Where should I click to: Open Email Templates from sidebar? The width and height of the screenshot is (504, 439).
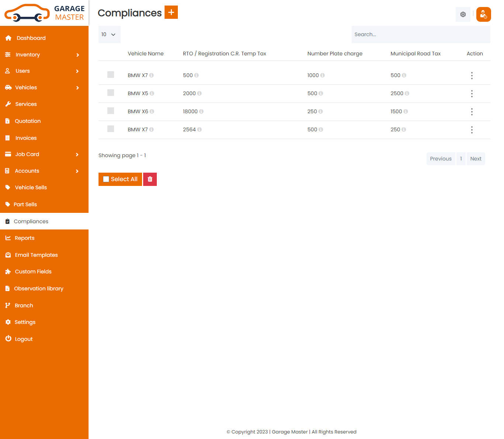[x=36, y=255]
